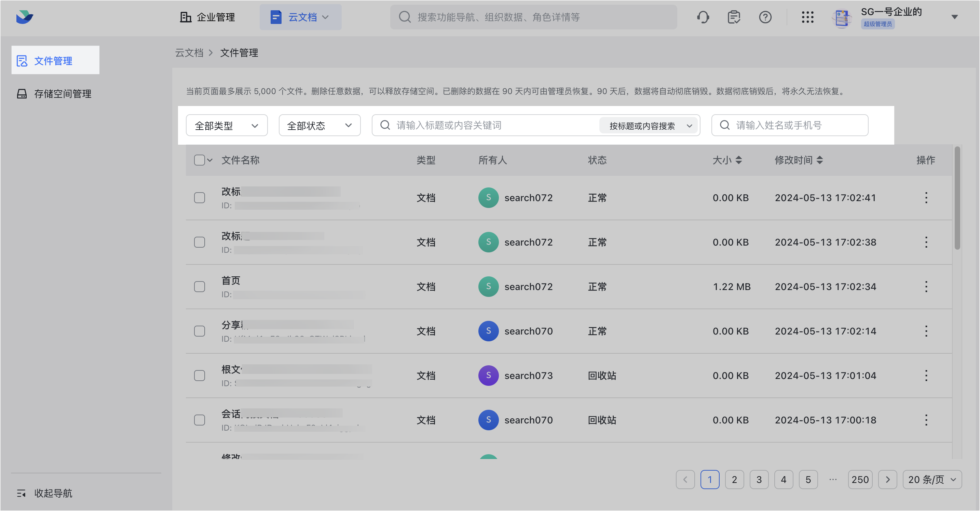The height and width of the screenshot is (511, 980).
Task: Click the SG enterprise avatar image
Action: click(x=842, y=18)
